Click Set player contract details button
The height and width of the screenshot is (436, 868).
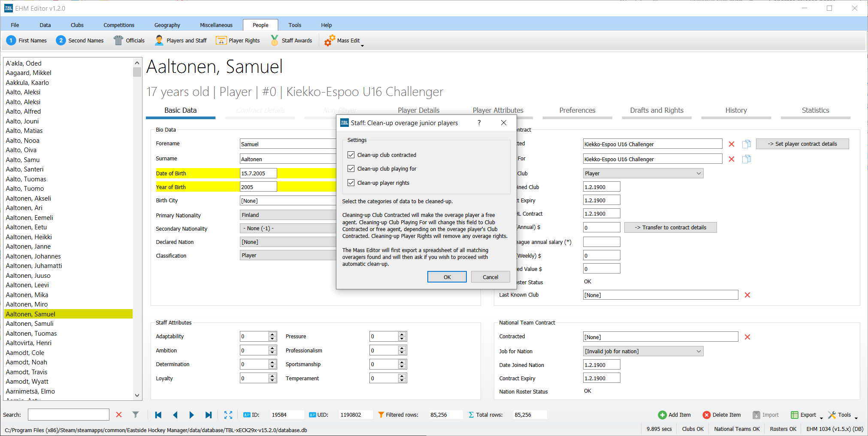[802, 144]
